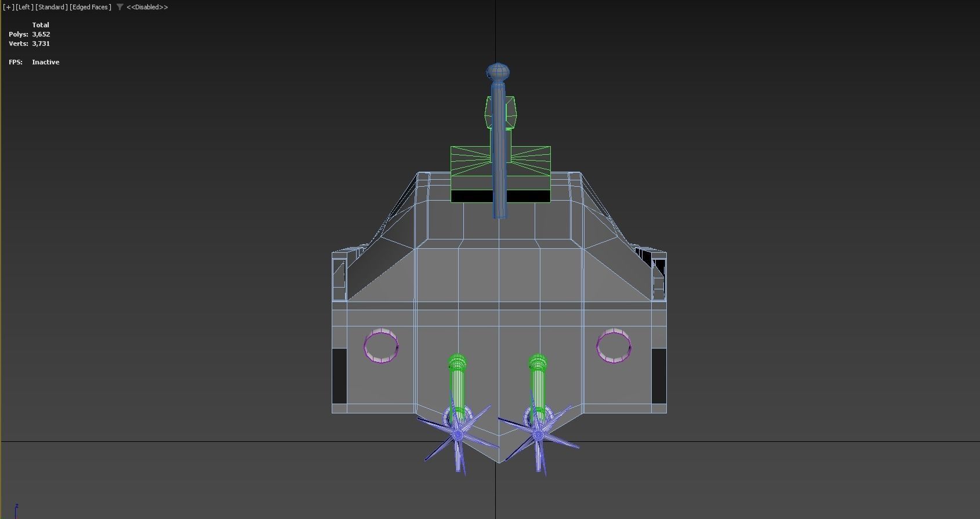Screen dimensions: 980x519
Task: Click the Verts count value 3,731
Action: click(41, 43)
